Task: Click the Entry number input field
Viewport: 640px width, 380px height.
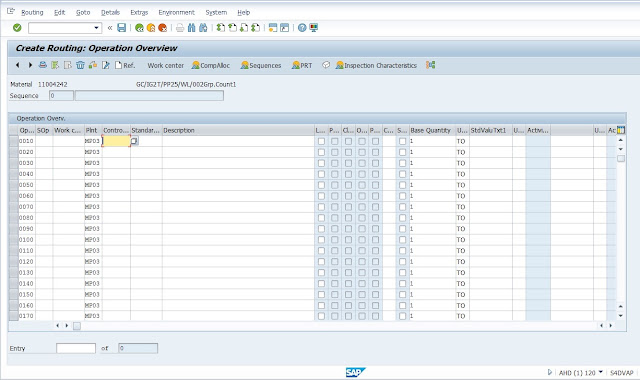Action: [x=76, y=348]
